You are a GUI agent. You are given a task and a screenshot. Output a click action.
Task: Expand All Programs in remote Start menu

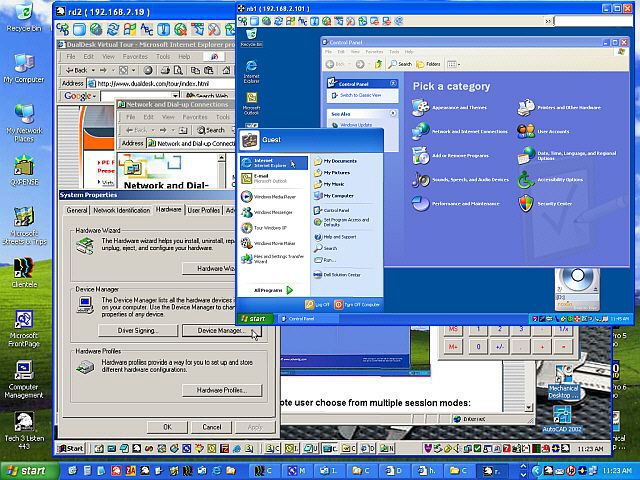coord(267,290)
